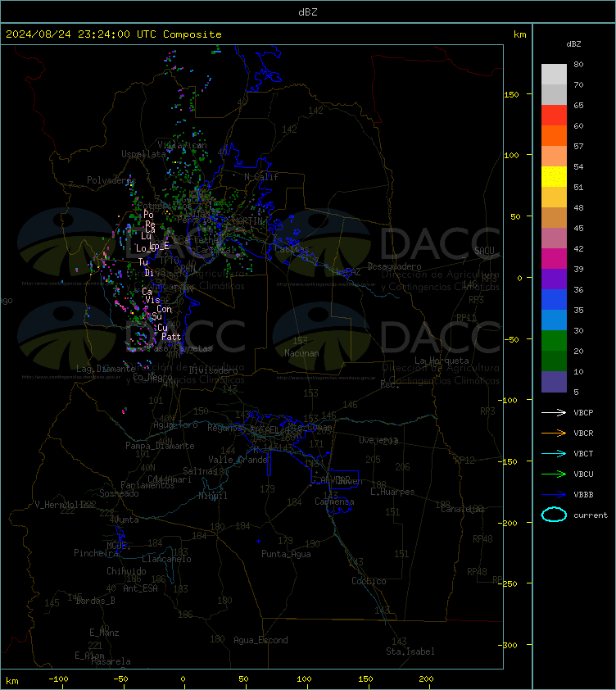
Task: Click the 'current' legend label
Action: 591,515
